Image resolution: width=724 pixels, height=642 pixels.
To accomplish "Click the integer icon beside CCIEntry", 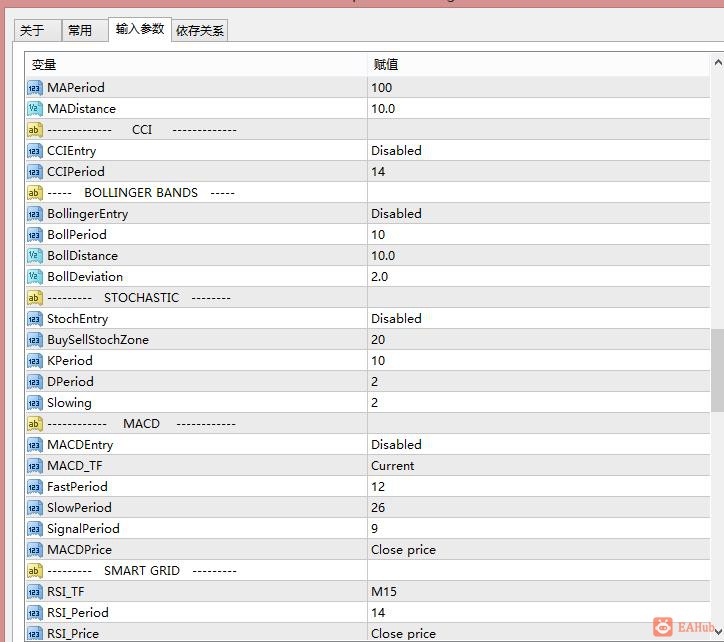I will point(35,151).
